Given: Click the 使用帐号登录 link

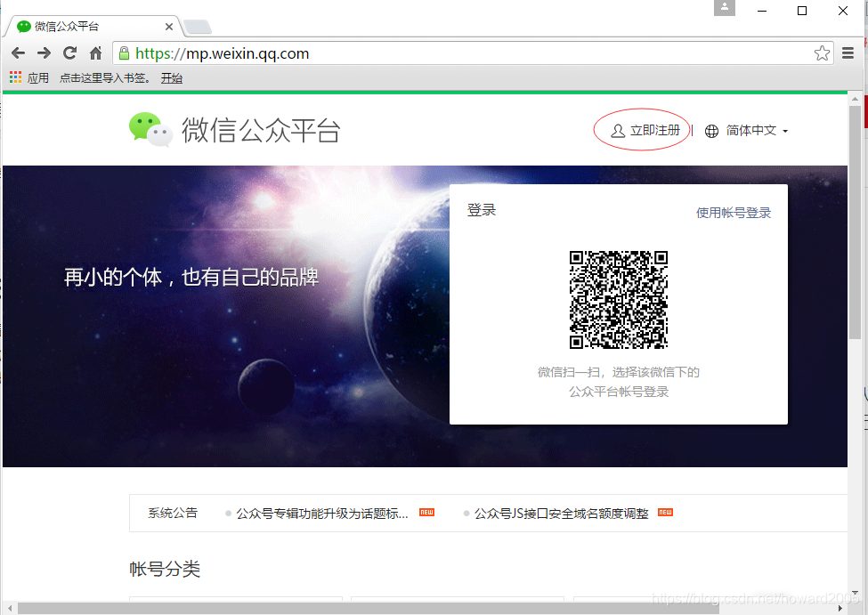Looking at the screenshot, I should pyautogui.click(x=733, y=212).
